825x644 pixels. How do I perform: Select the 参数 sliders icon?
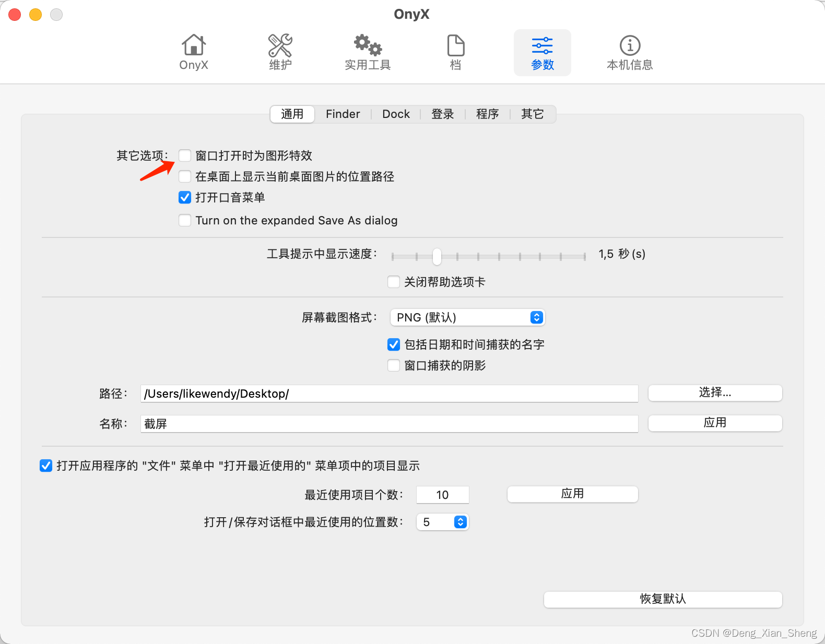[543, 52]
